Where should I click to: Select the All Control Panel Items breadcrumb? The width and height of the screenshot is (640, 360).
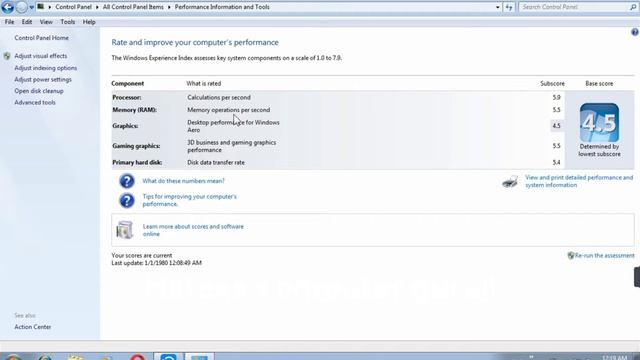(133, 7)
